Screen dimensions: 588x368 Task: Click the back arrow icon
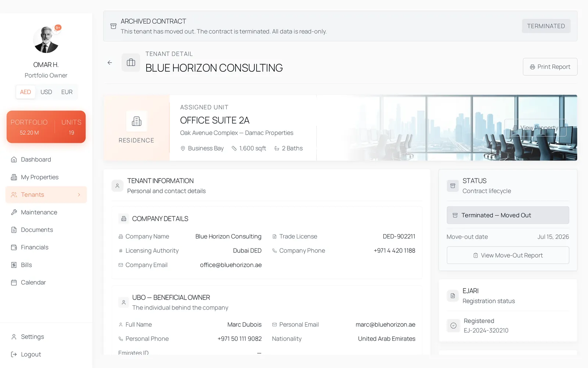110,63
